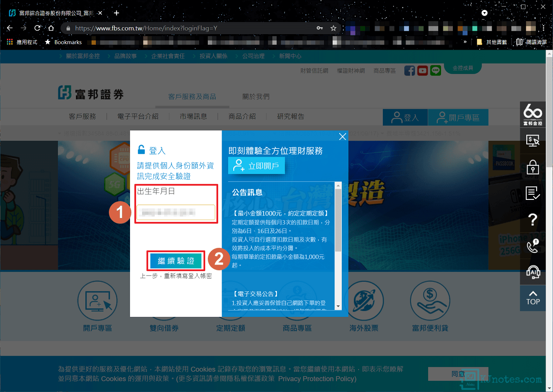Open 研究報告 menu

291,117
